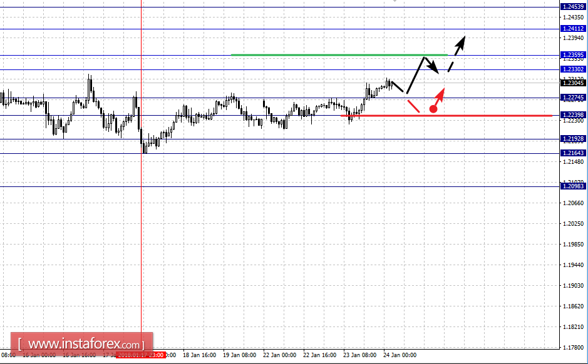Select the 1.22745 price level label

573,98
